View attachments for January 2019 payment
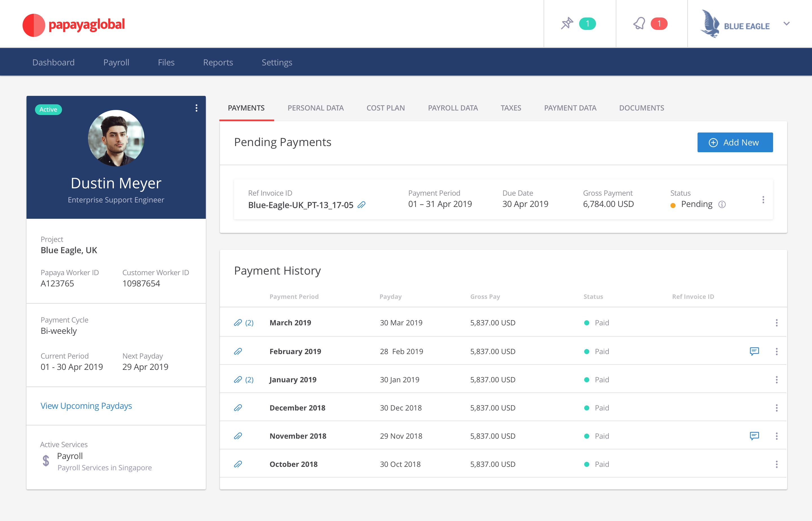 tap(238, 379)
